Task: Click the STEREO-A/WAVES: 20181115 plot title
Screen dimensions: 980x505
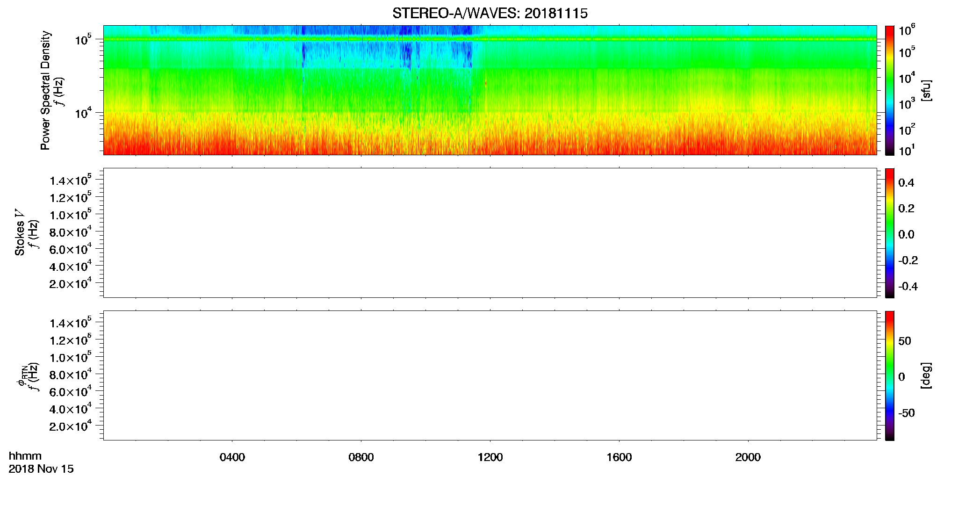Action: coord(490,14)
